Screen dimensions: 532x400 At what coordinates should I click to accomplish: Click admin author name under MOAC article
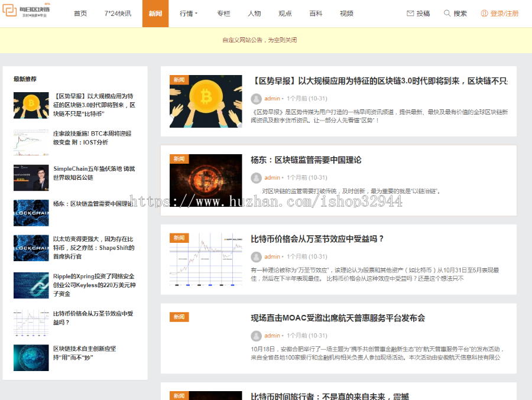click(x=272, y=336)
